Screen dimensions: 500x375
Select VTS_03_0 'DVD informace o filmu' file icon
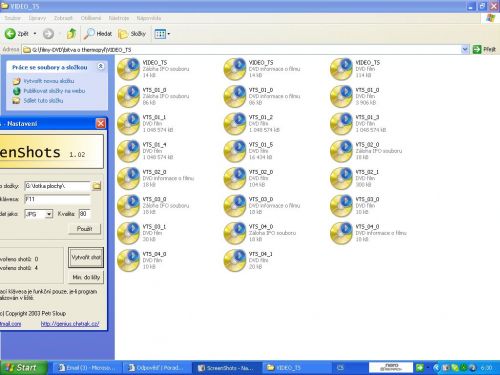click(x=235, y=206)
